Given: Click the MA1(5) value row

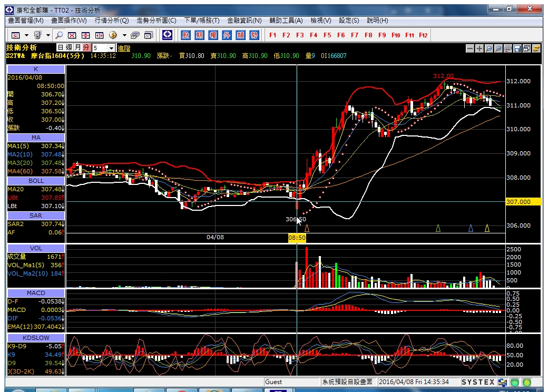Looking at the screenshot, I should pyautogui.click(x=36, y=146).
